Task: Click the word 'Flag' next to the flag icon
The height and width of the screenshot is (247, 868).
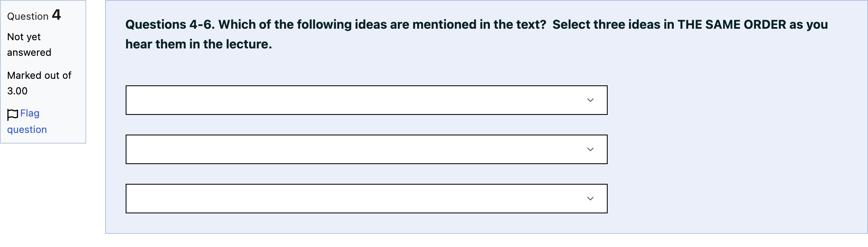Action: point(30,113)
